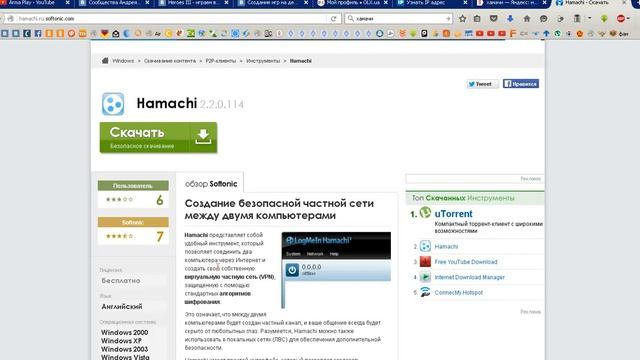Screen dimensions: 640x360
Task: Click the Tweet button
Action: [x=482, y=84]
